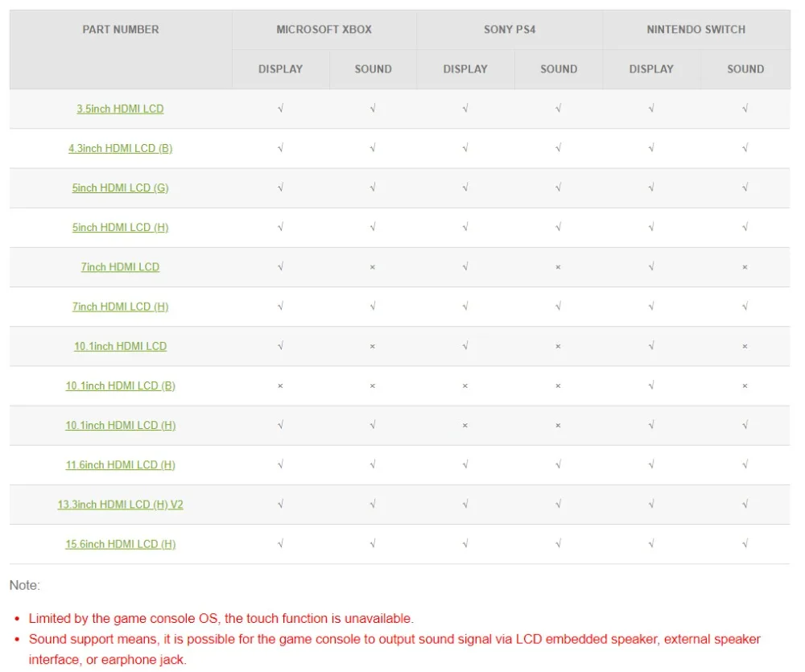Click the PS4 display check for 13.3inch HDMI LCD (H) V2
This screenshot has height=672, width=805.
point(465,504)
